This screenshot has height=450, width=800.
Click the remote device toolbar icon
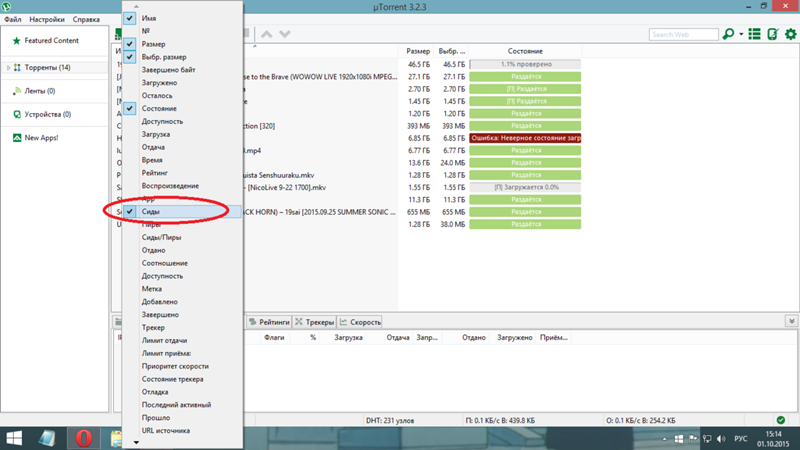pos(772,34)
